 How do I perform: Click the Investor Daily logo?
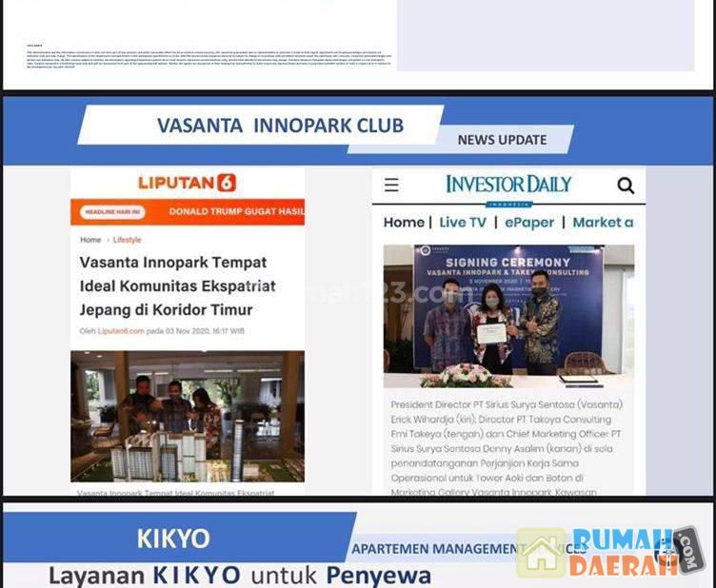coord(508,185)
